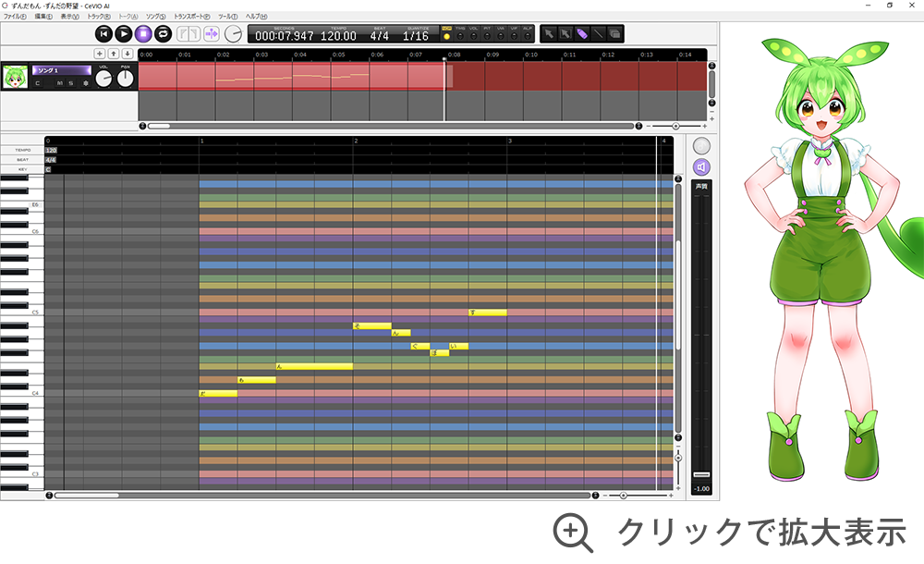Click the gray circular button above the speaker
The width and height of the screenshot is (924, 564).
point(701,146)
